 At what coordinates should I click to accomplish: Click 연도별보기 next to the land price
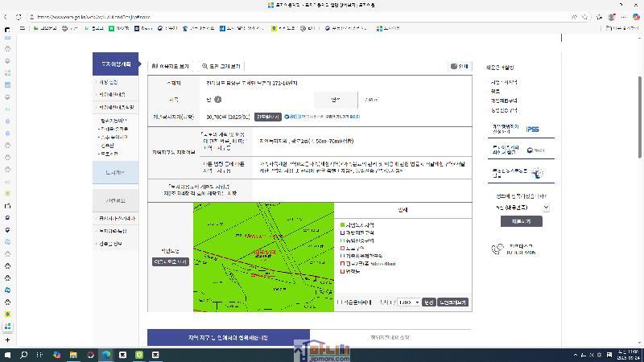point(268,117)
